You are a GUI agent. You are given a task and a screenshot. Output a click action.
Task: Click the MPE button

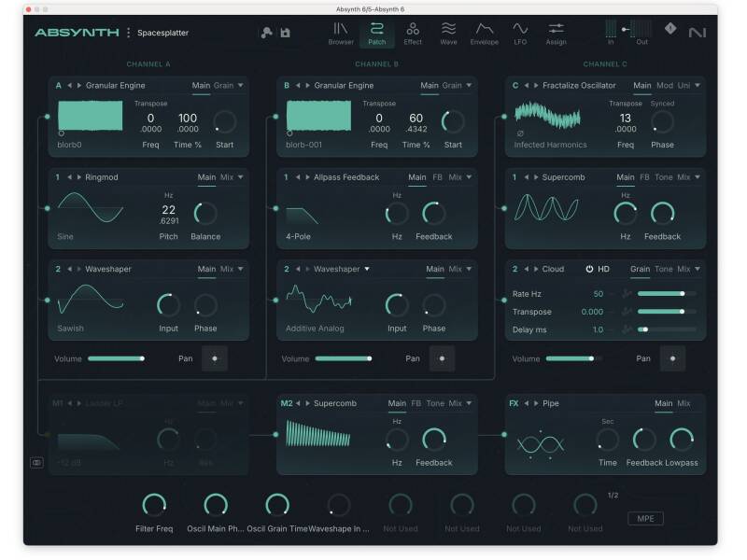(x=645, y=518)
